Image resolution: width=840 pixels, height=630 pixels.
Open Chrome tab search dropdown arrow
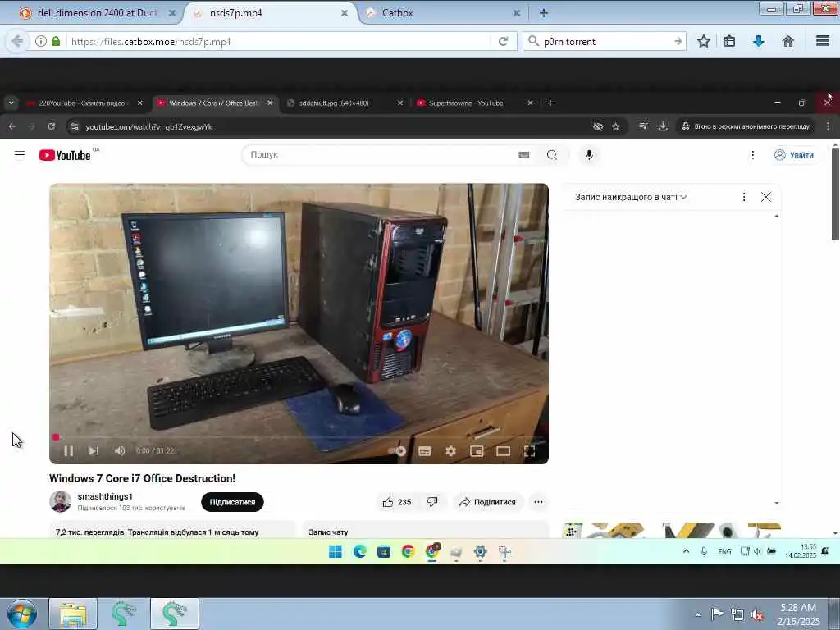point(11,103)
